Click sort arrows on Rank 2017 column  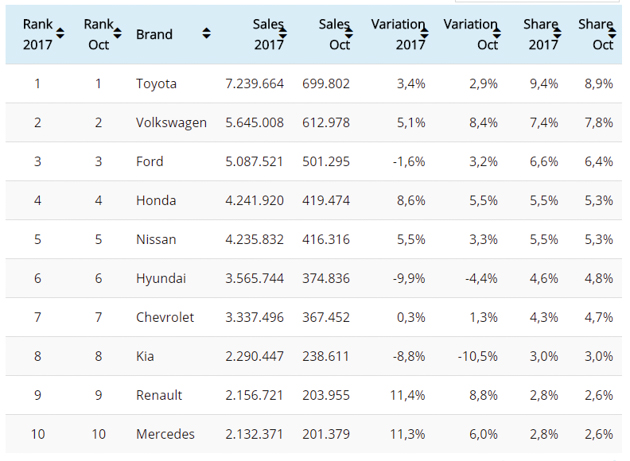[60, 34]
